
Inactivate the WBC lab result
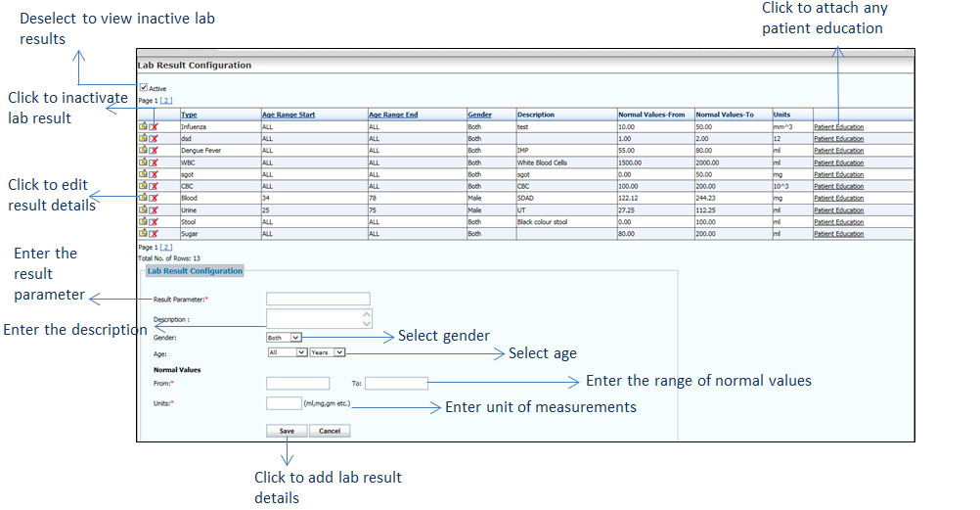(x=154, y=162)
